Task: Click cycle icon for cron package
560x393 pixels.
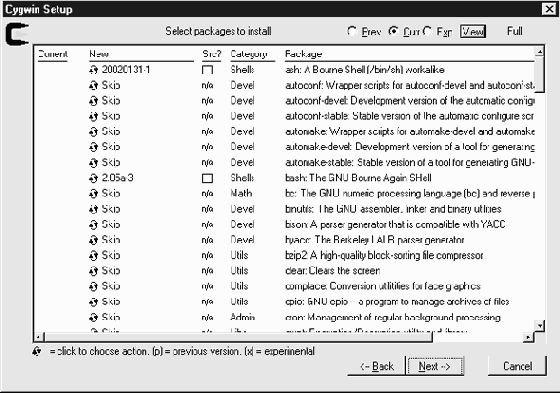Action: [93, 318]
